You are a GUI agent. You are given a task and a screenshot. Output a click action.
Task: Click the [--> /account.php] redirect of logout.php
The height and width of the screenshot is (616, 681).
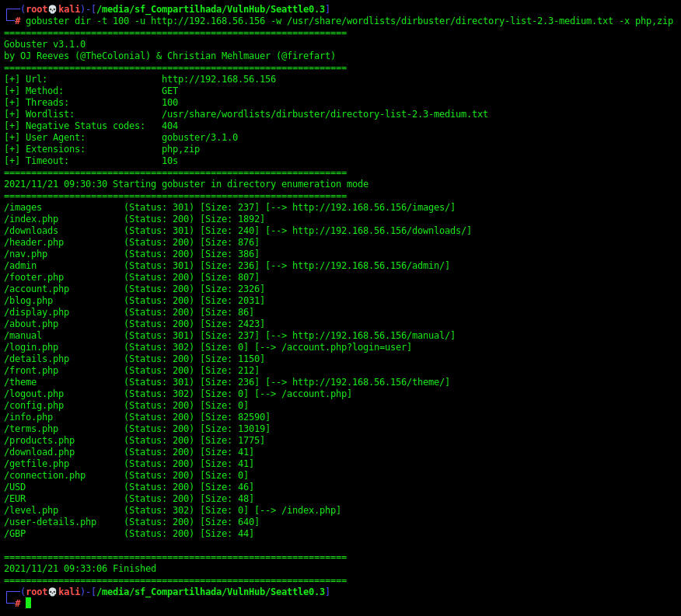pyautogui.click(x=303, y=394)
